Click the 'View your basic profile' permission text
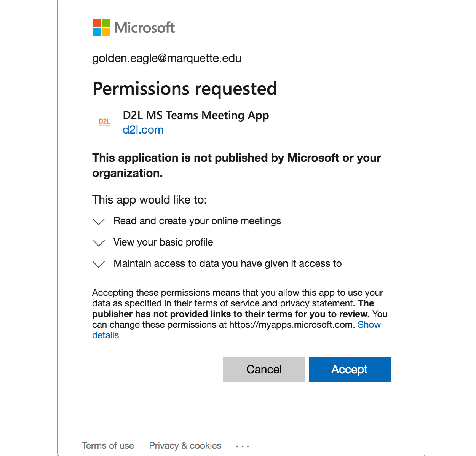Image resolution: width=476 pixels, height=456 pixels. click(163, 242)
